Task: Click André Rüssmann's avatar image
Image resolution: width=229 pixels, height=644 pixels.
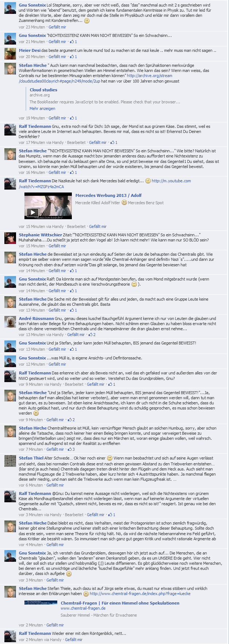Action: [x=10, y=322]
